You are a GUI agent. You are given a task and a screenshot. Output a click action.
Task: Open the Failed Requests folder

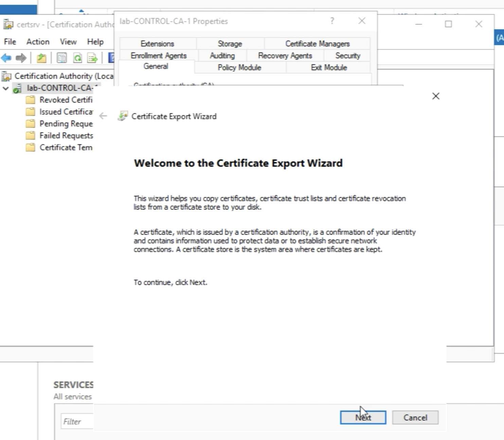pyautogui.click(x=66, y=135)
